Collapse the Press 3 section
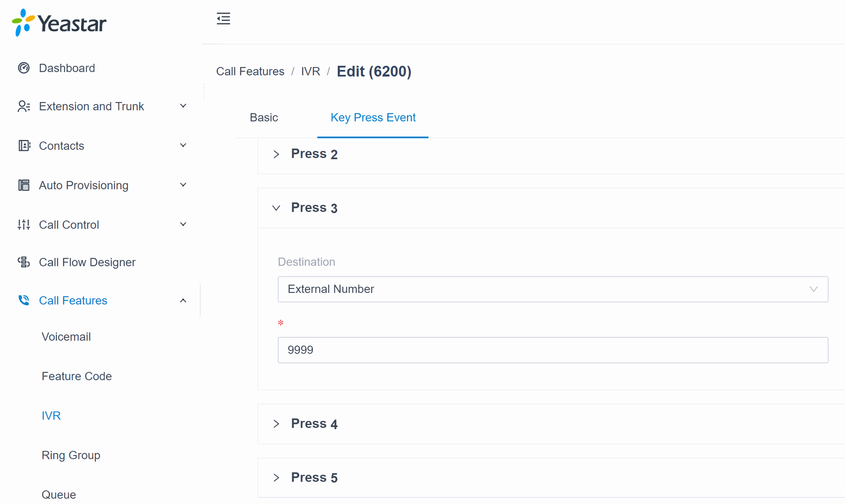The height and width of the screenshot is (504, 845). click(276, 208)
